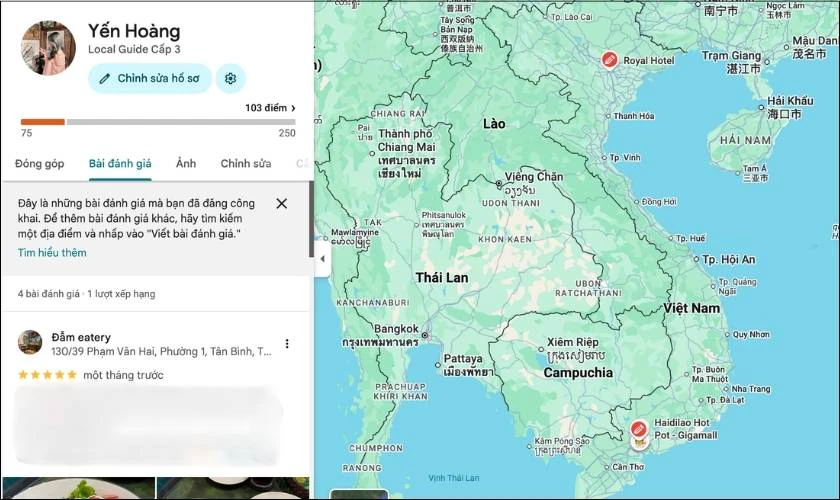Follow the Tìm hiểu thêm link
840x500 pixels.
pyautogui.click(x=52, y=252)
